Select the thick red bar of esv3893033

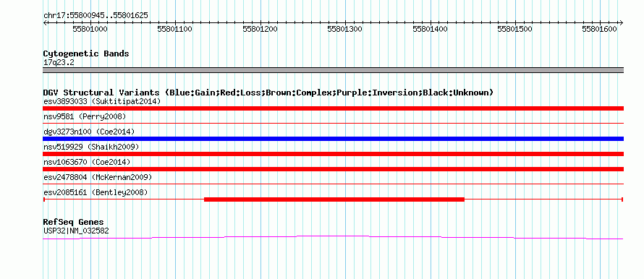pos(333,108)
